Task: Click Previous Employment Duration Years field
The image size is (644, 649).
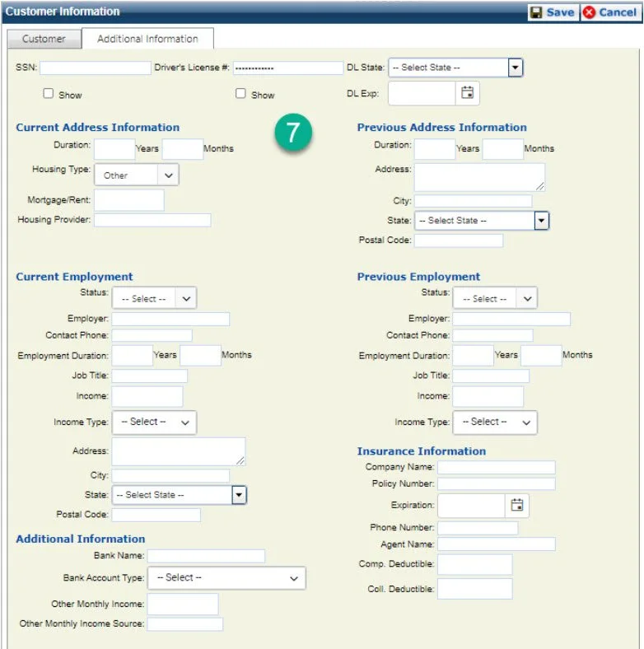Action: (473, 356)
